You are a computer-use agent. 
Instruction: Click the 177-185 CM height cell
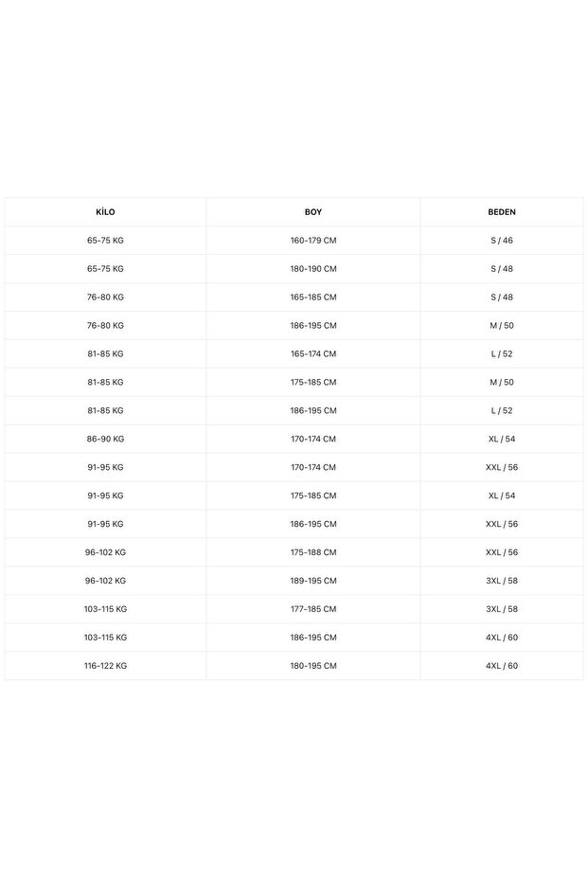pos(312,609)
